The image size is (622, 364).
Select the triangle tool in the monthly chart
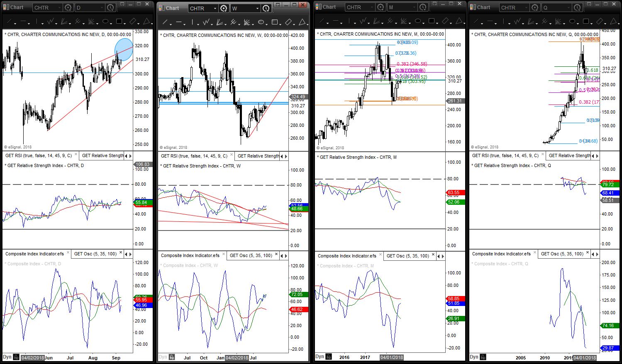point(459,21)
